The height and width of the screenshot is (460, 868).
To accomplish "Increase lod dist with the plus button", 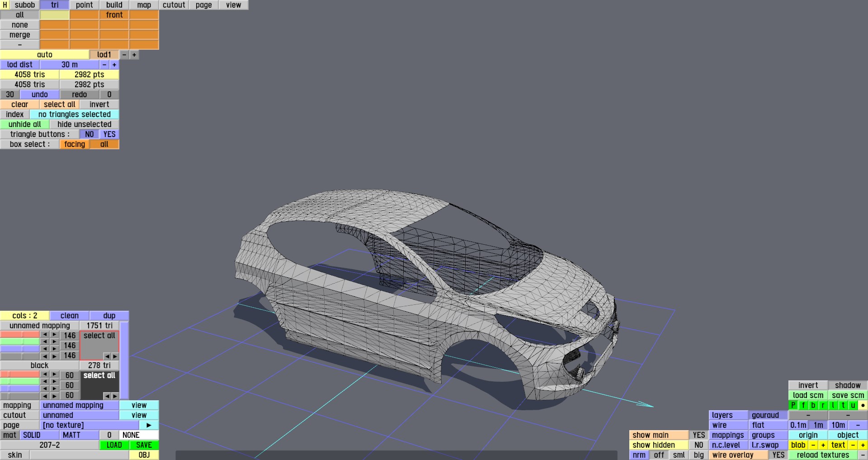I will point(114,65).
